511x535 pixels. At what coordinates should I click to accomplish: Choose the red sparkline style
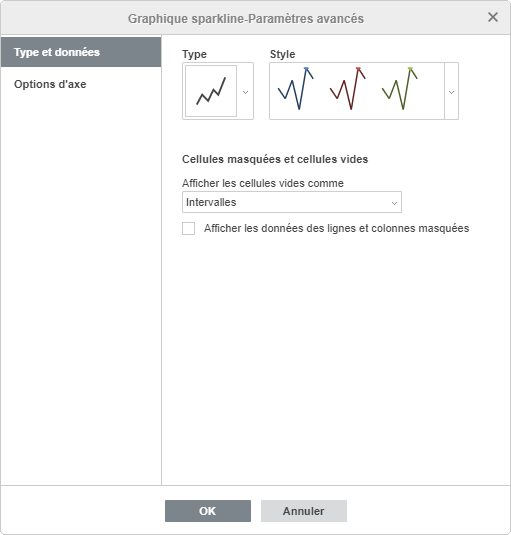click(x=348, y=89)
